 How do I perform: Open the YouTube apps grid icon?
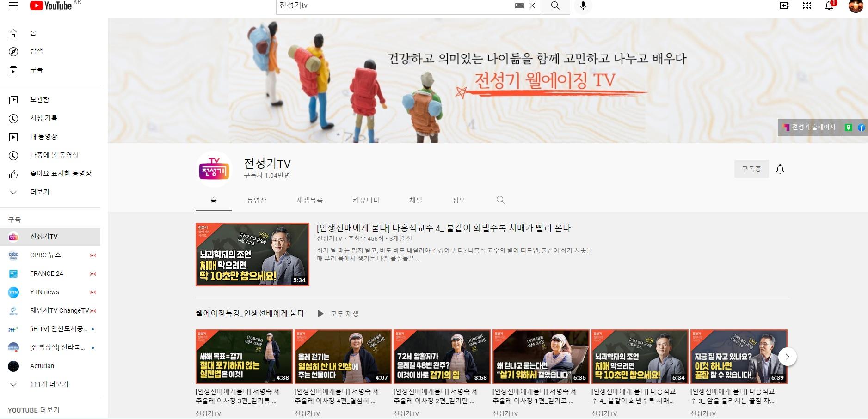click(807, 6)
